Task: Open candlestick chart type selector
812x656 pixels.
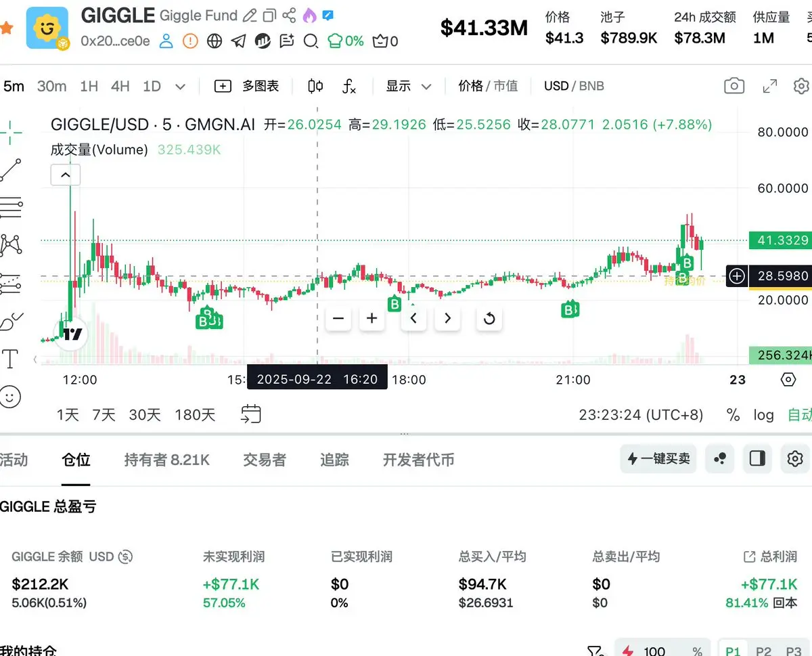Action: [315, 86]
